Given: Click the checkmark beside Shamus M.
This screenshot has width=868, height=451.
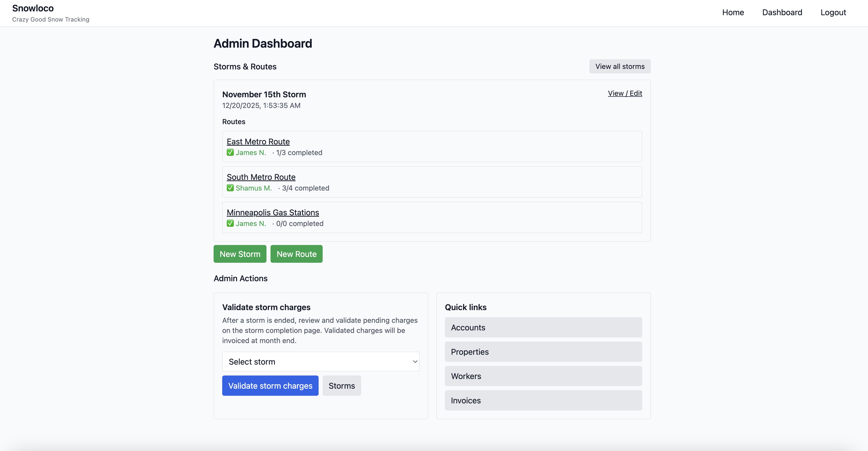Looking at the screenshot, I should (x=231, y=188).
